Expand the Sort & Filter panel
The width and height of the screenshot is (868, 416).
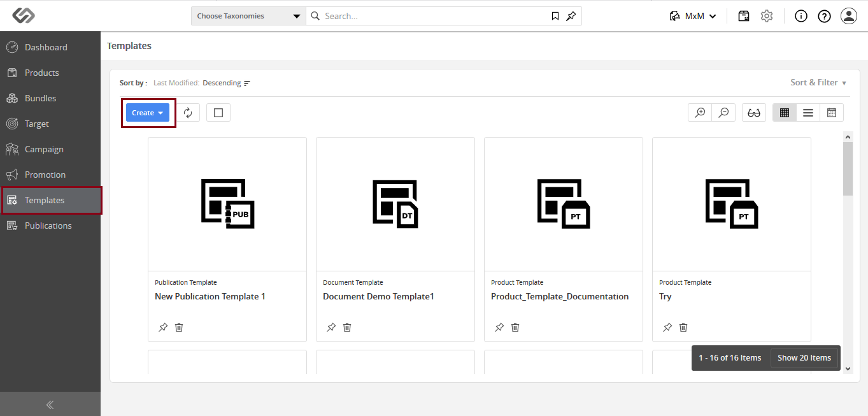[x=818, y=83]
